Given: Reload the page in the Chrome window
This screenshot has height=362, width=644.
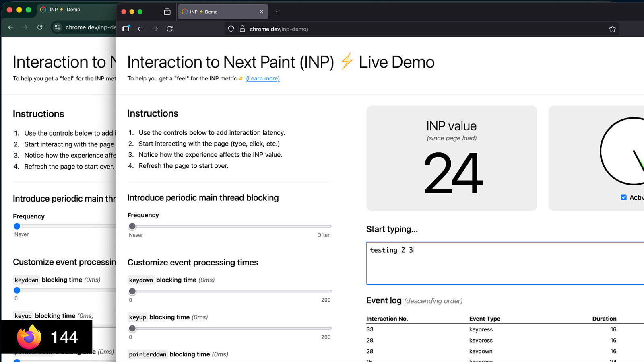Looking at the screenshot, I should click(x=40, y=27).
